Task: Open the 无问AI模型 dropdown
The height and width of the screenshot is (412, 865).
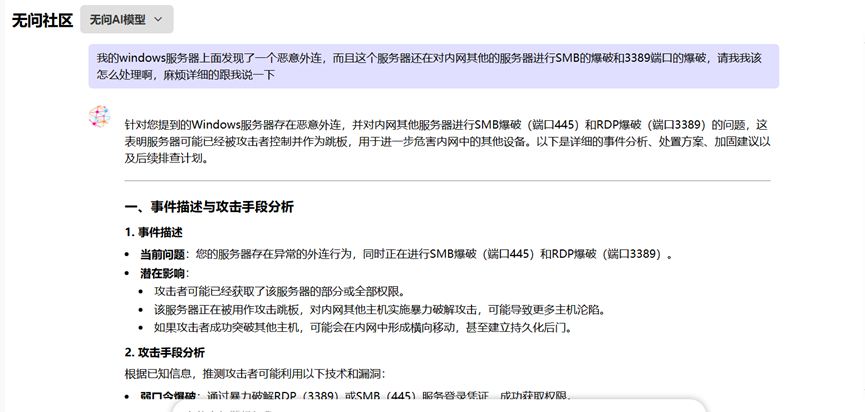Action: click(126, 19)
